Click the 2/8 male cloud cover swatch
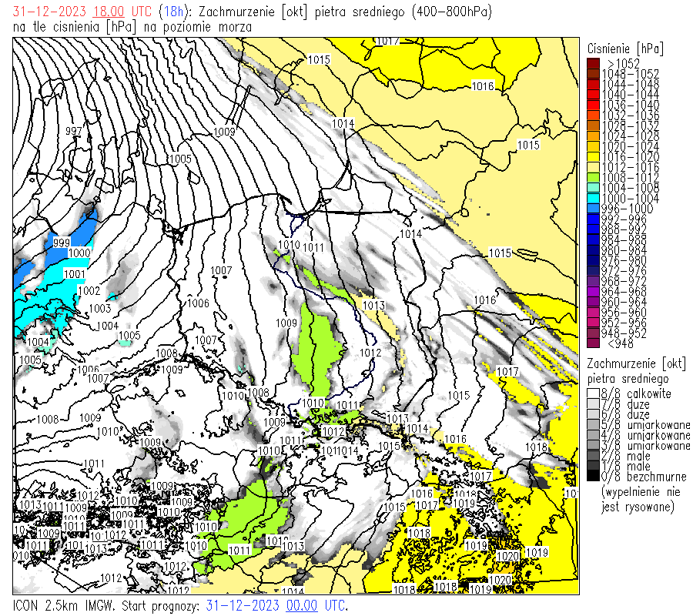The height and width of the screenshot is (616, 693). (x=593, y=456)
